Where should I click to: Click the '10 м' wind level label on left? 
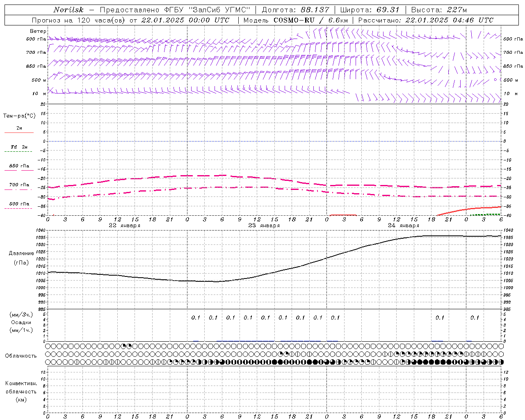click(39, 94)
